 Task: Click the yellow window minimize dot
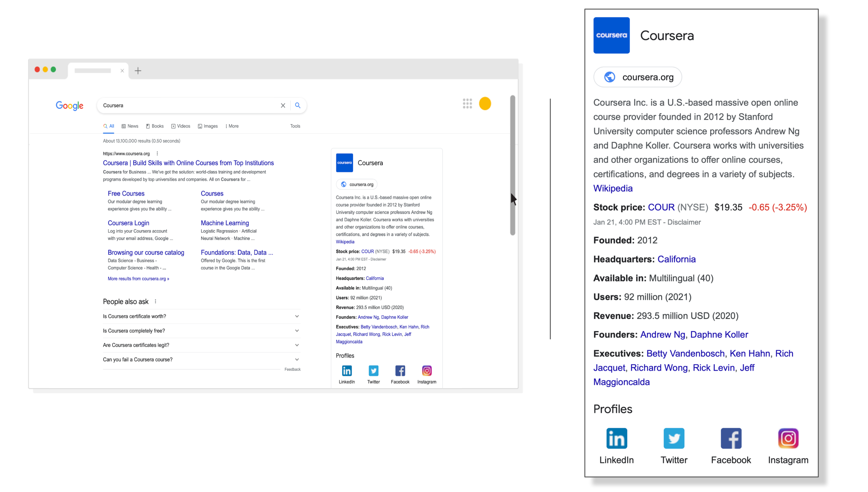[x=45, y=69]
